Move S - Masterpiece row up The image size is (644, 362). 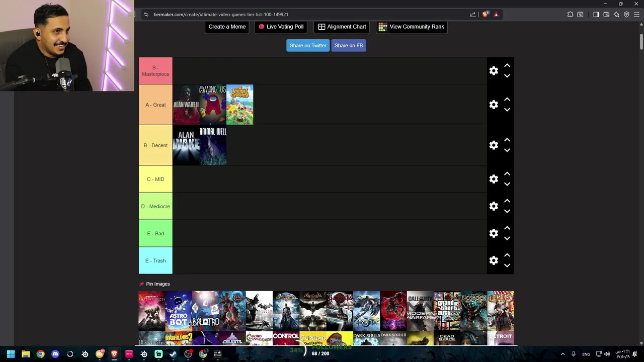[507, 66]
